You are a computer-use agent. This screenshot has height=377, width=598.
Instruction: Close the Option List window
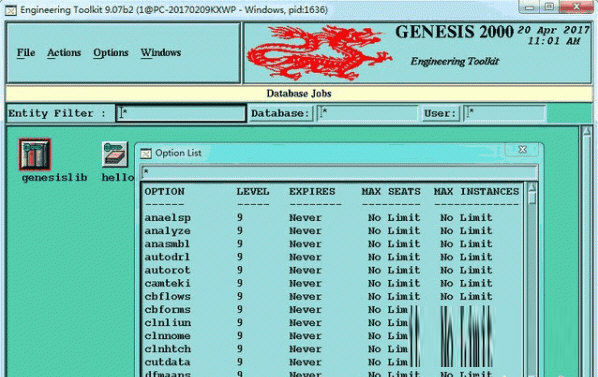click(522, 150)
